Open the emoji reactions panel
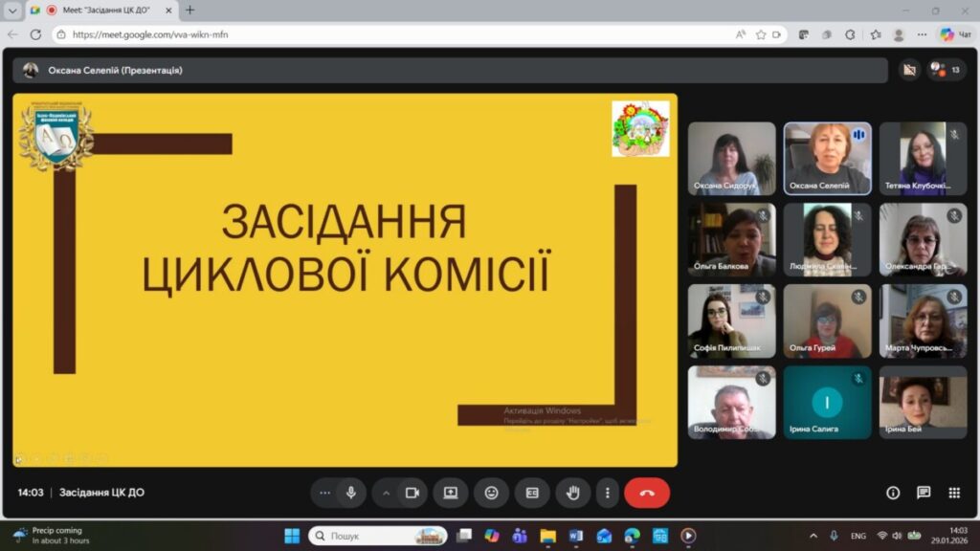 491,493
